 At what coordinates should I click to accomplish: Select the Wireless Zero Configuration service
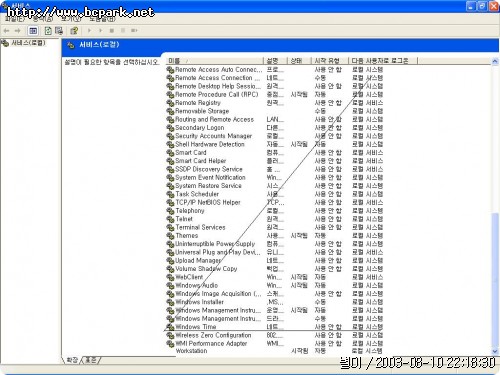coord(275,335)
